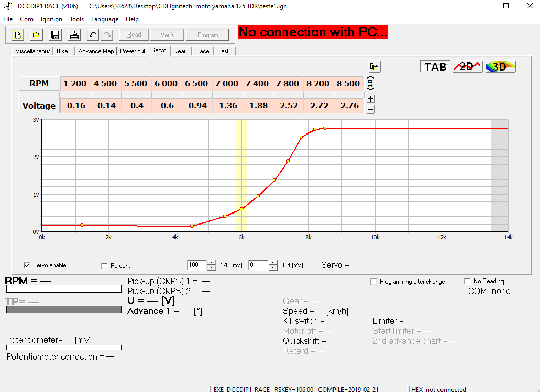540x392 pixels.
Task: Enable Programming after change
Action: coord(373,282)
